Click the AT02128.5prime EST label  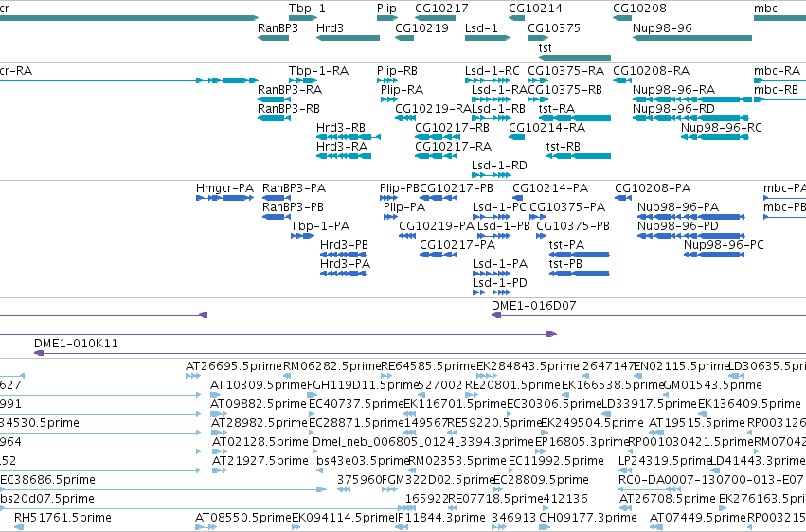coord(260,442)
